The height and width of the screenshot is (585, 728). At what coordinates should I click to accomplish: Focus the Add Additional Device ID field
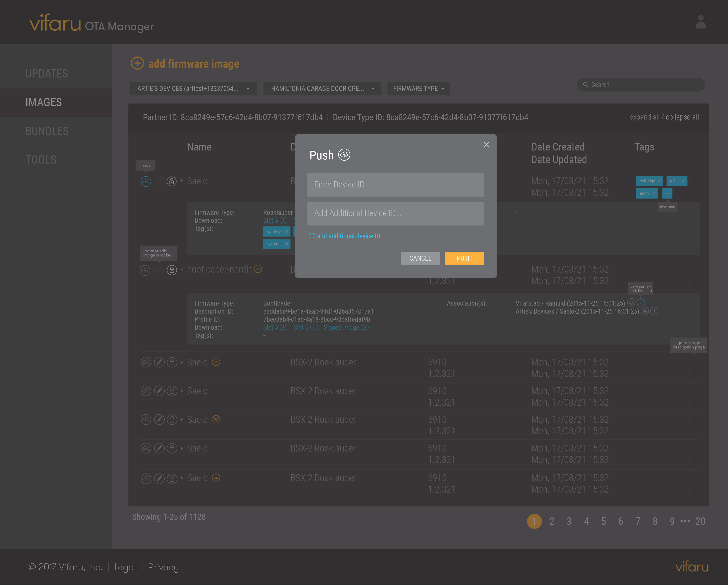395,213
